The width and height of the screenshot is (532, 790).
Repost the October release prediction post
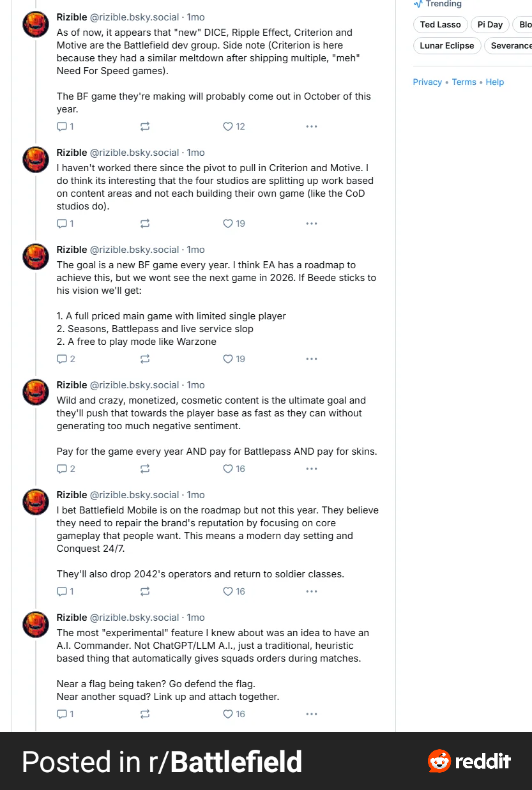click(145, 126)
